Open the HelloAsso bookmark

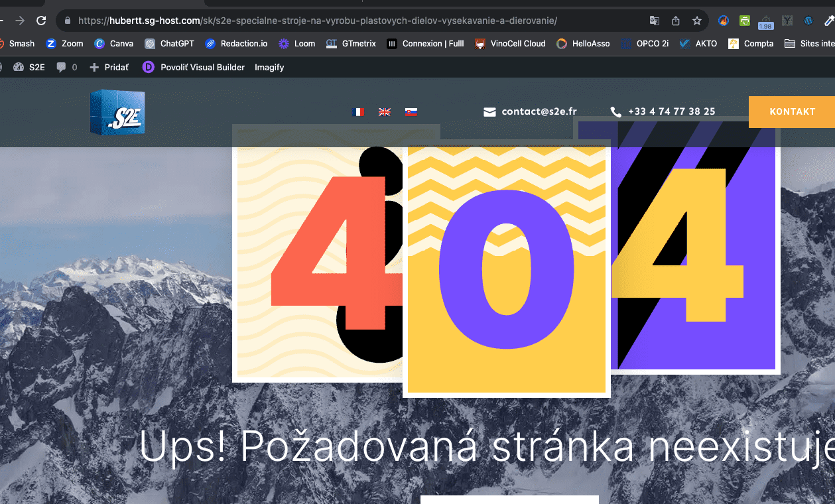[x=583, y=44]
